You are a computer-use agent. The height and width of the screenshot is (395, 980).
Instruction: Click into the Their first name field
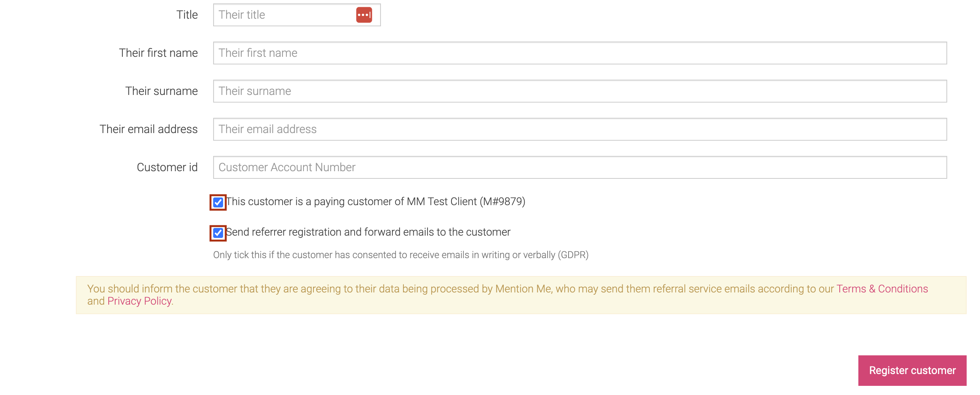tap(580, 53)
